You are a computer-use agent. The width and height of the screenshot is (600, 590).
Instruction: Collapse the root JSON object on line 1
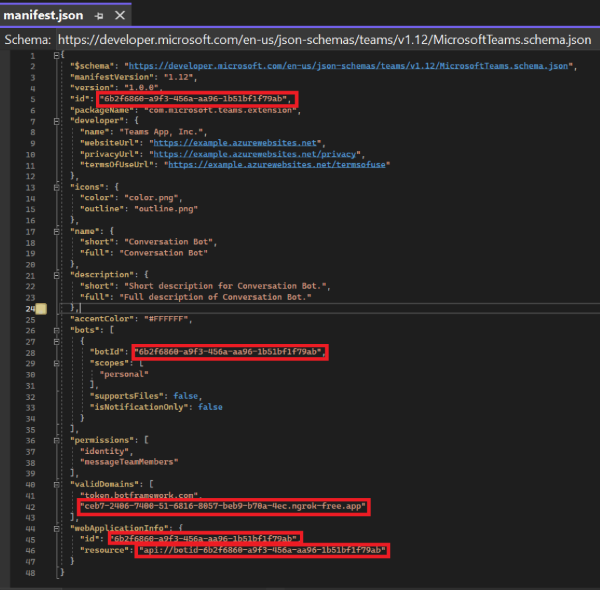pyautogui.click(x=56, y=55)
